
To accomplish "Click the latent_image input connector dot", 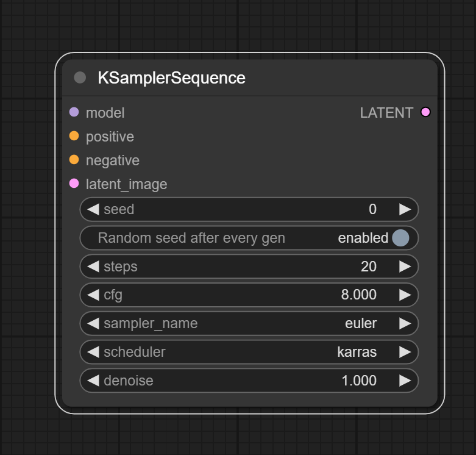I will point(74,184).
